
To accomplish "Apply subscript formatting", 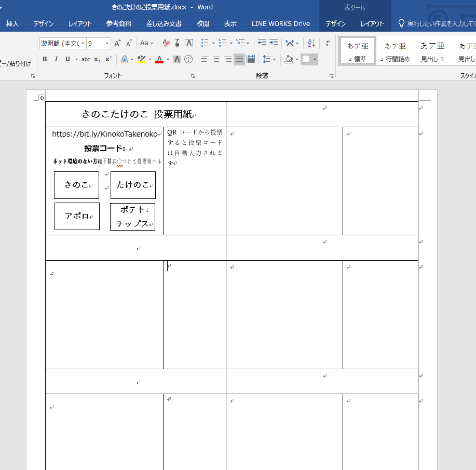I will [x=96, y=59].
